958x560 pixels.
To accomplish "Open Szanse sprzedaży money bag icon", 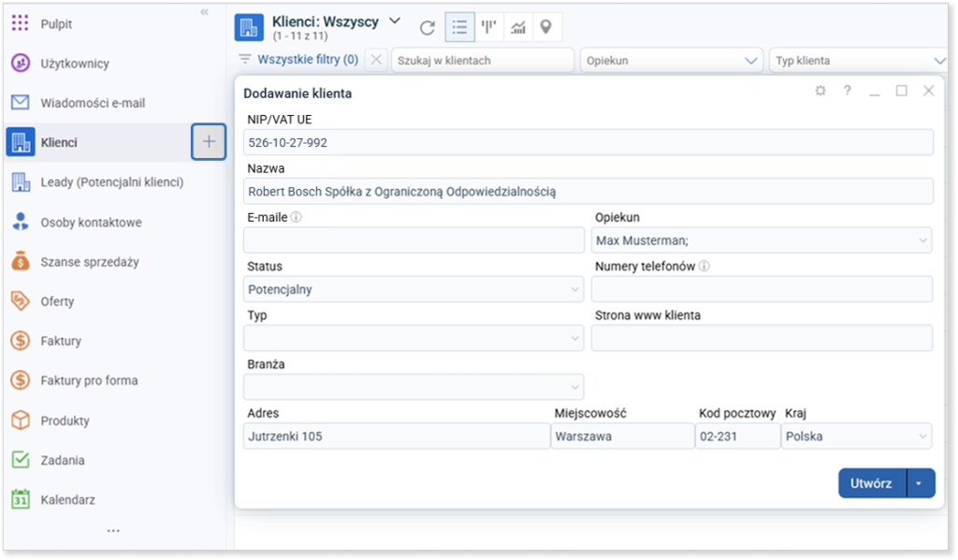I will 21,262.
